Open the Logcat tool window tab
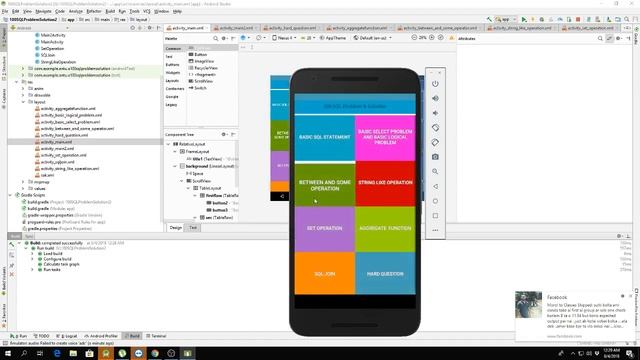The height and width of the screenshot is (360, 640). coord(67,336)
